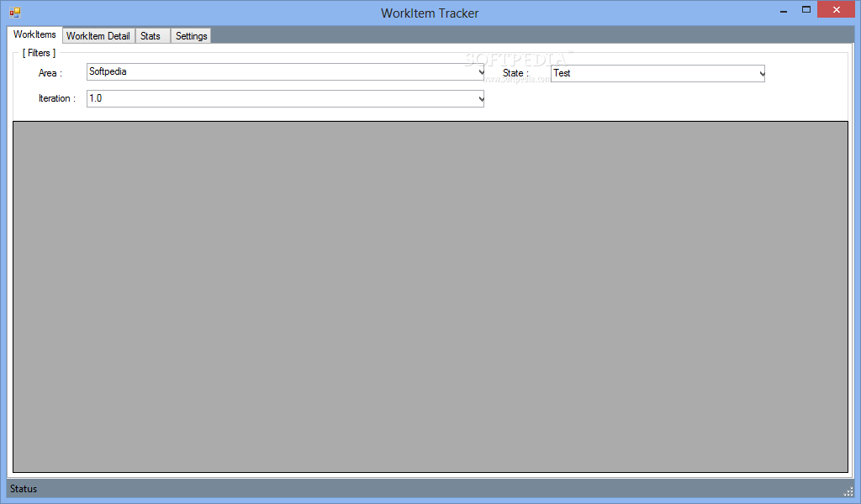Click the Status label in status bar
Viewport: 861px width, 504px height.
(x=24, y=489)
